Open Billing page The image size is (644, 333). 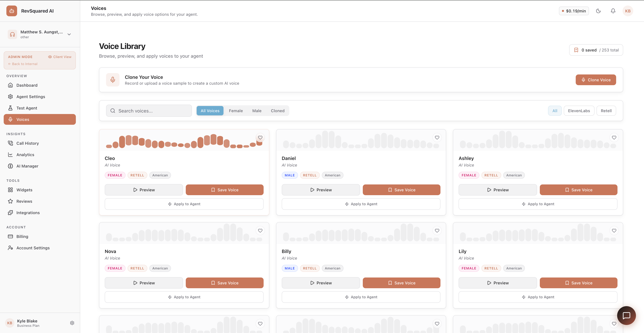point(40,237)
